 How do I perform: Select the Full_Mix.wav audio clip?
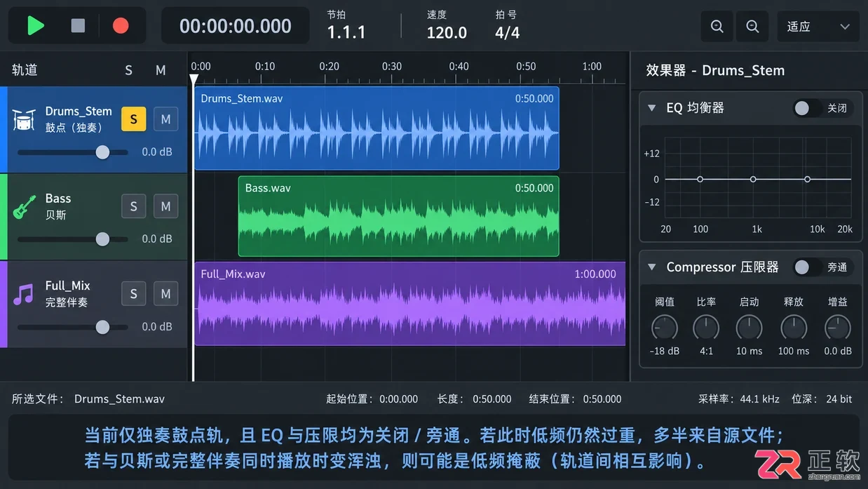pyautogui.click(x=409, y=304)
